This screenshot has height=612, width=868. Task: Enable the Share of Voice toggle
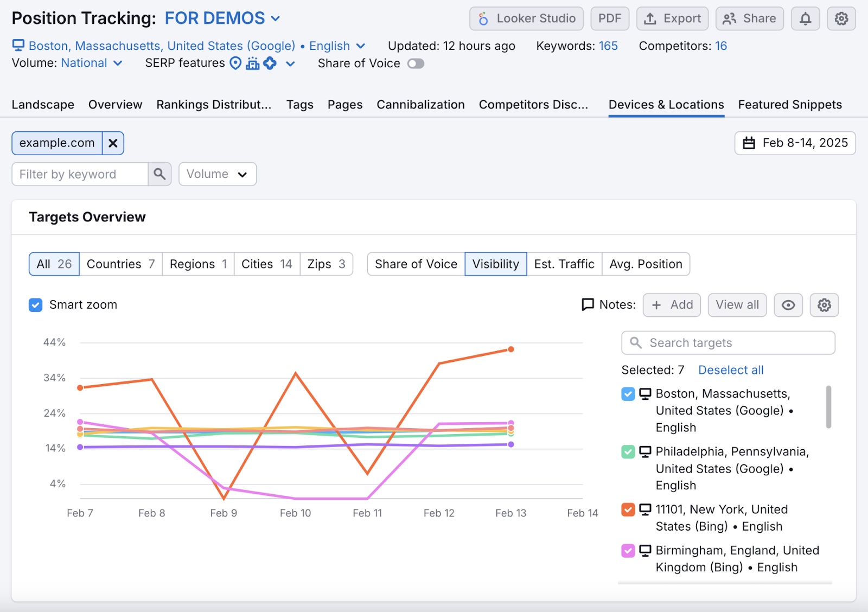coord(416,63)
